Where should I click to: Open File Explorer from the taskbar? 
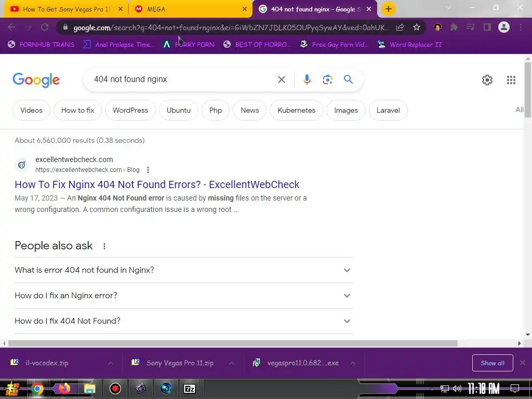(x=89, y=389)
